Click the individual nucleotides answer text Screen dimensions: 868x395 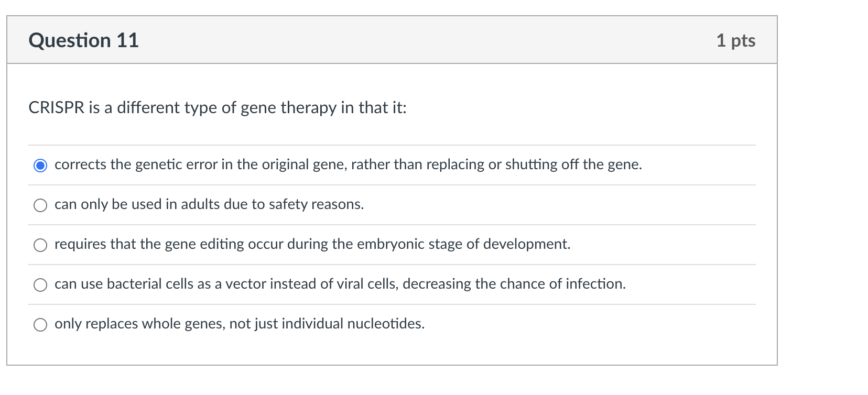(x=239, y=324)
